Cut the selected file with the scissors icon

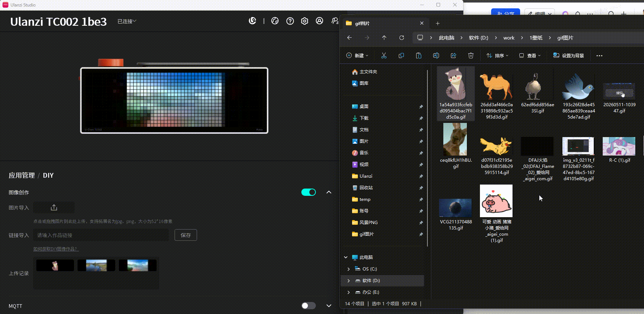point(384,55)
